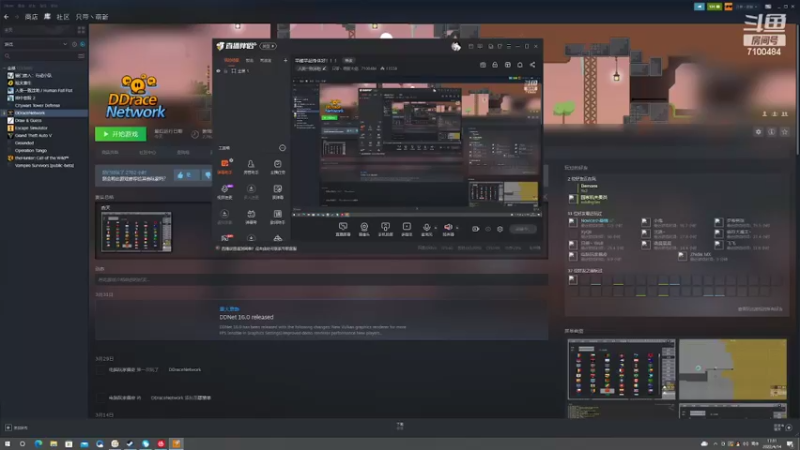The height and width of the screenshot is (450, 800).
Task: Mute the speaker output in the streaming tool
Action: tap(448, 229)
